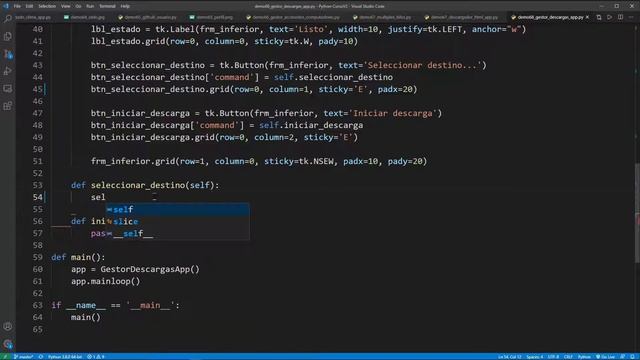The image size is (640, 360).
Task: Click the Spaces: 4 indentation setting
Action: [535, 357]
